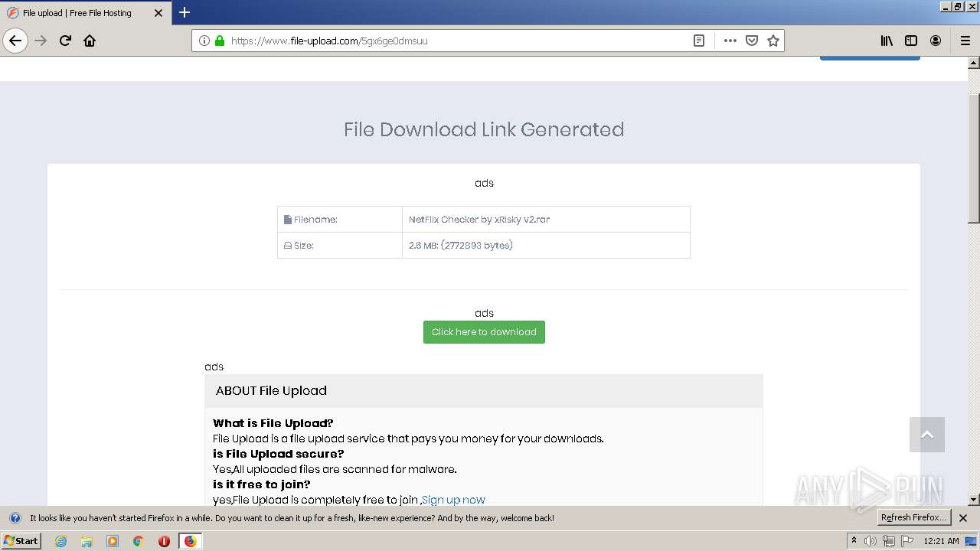Click the forward navigation arrow

pyautogui.click(x=41, y=41)
